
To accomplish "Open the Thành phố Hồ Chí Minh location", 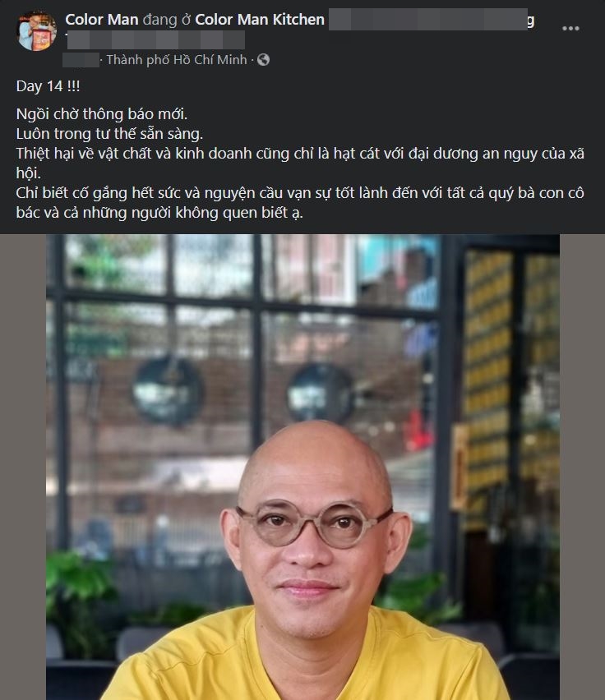I will tap(177, 59).
